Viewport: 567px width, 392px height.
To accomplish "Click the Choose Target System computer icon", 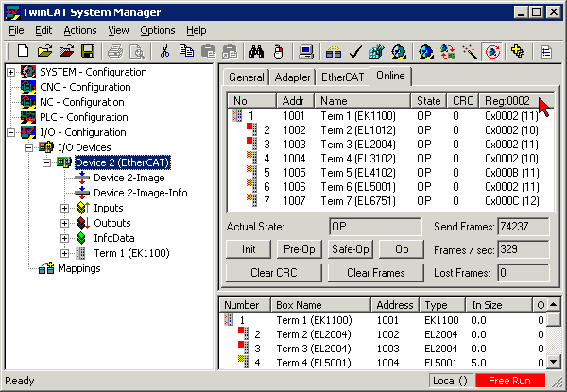I will 305,51.
